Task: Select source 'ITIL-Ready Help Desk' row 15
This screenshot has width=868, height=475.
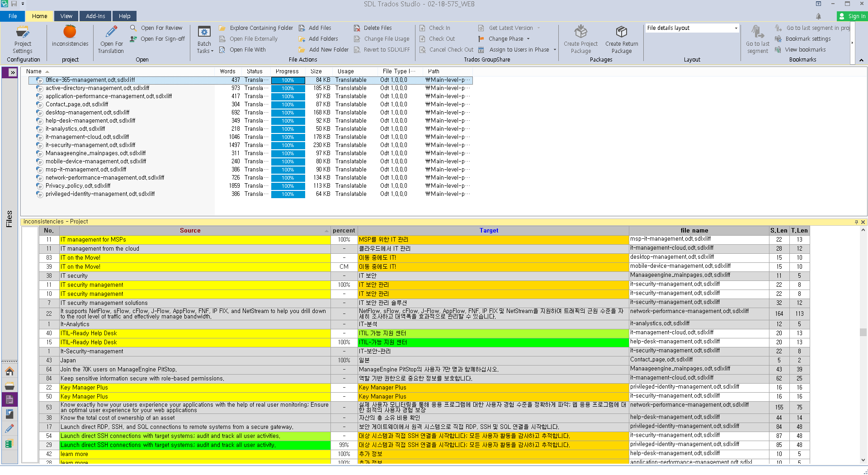Action: click(195, 342)
